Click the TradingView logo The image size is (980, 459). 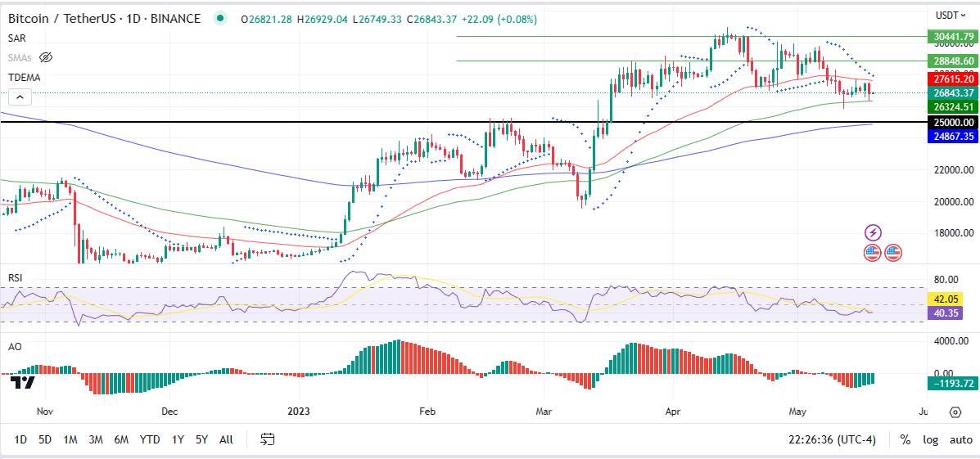coord(23,382)
